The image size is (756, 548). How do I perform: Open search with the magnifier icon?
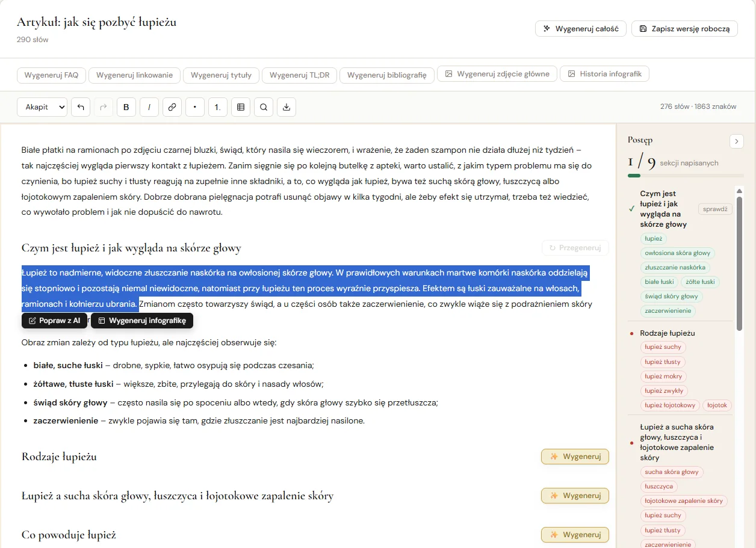pos(264,107)
